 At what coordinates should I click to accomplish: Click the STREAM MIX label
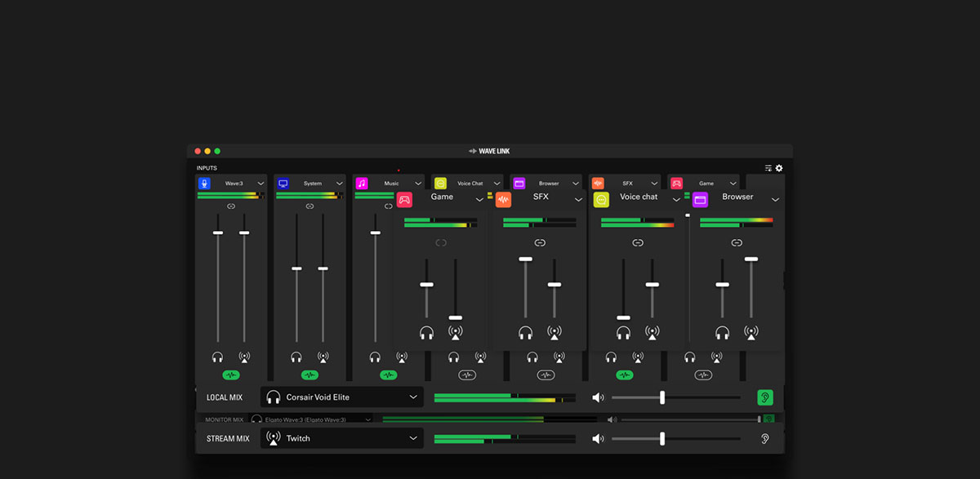(228, 438)
